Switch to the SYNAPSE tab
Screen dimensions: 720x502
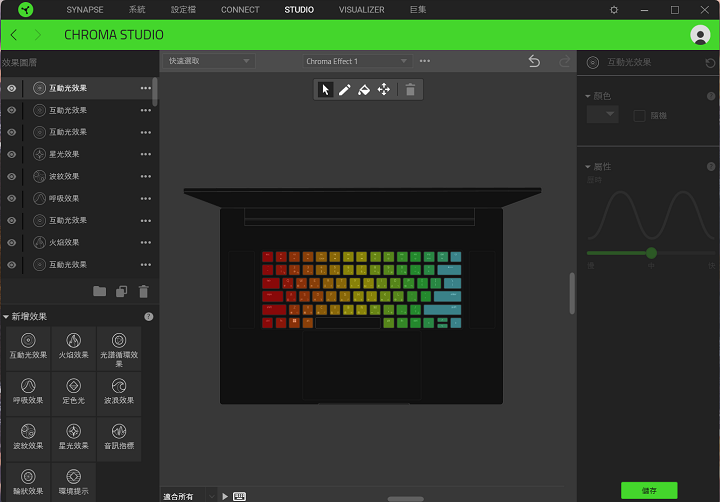click(84, 10)
